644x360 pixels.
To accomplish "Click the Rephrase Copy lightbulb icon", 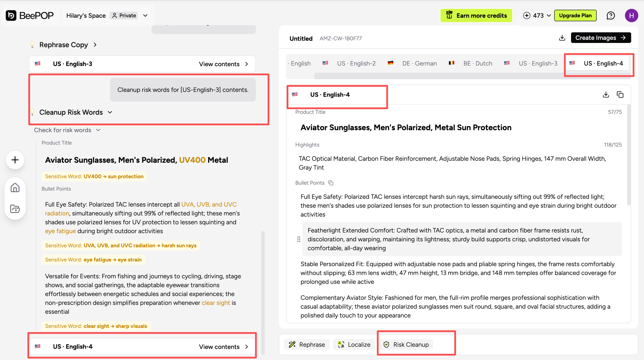I will coord(32,45).
